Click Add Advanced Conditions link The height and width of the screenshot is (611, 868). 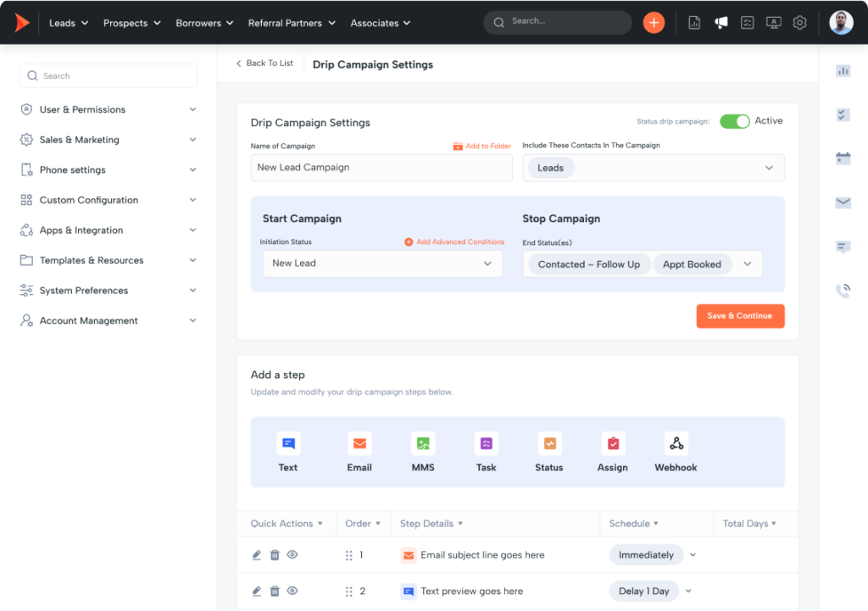[x=454, y=242]
